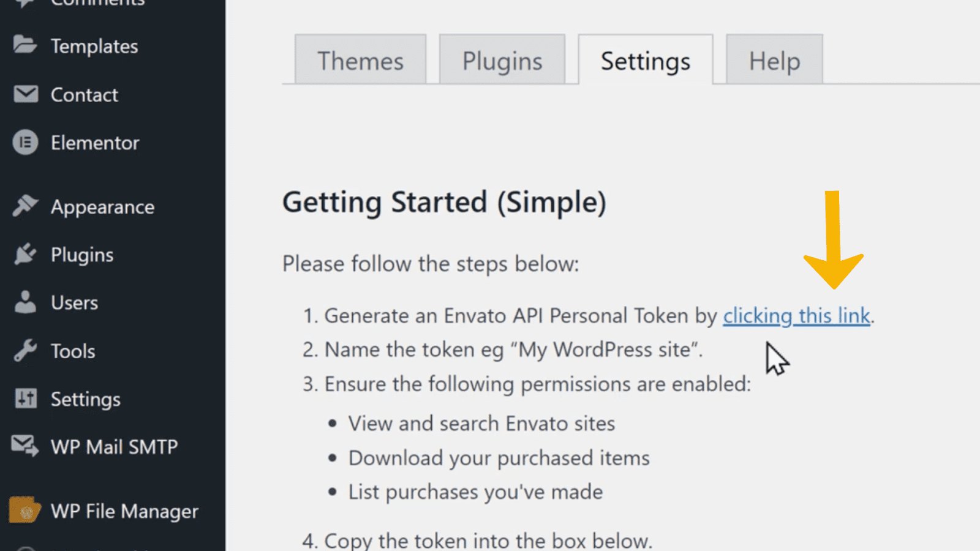Go to Appearance in sidebar
The height and width of the screenshot is (551, 980).
click(x=102, y=207)
